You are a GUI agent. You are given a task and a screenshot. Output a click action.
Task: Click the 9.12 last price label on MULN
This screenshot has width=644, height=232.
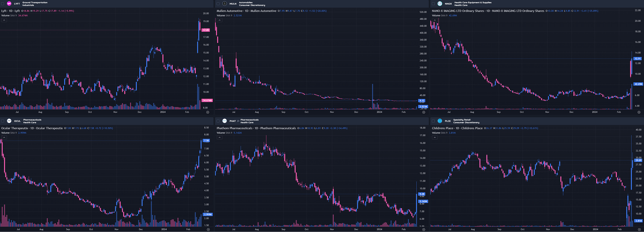point(422,101)
